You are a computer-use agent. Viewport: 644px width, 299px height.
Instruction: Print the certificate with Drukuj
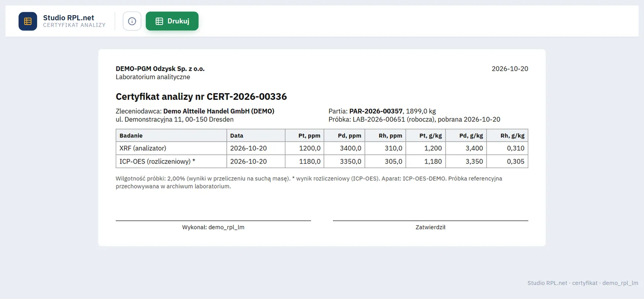point(172,21)
